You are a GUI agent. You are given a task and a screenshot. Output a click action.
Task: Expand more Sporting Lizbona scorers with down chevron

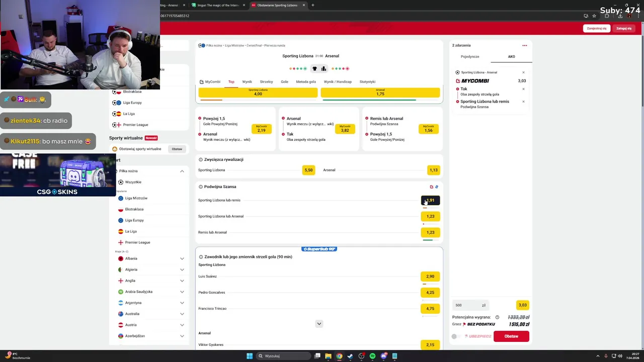[x=319, y=324]
